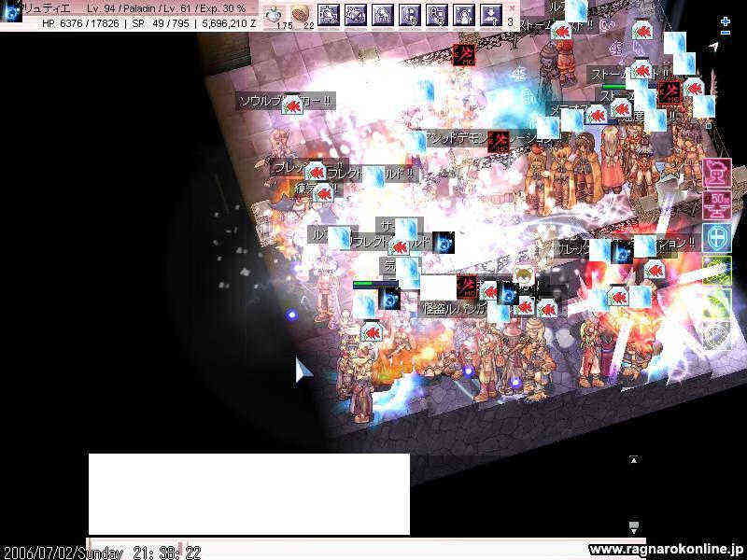Click the pink 50% overweight status icon

tap(717, 205)
